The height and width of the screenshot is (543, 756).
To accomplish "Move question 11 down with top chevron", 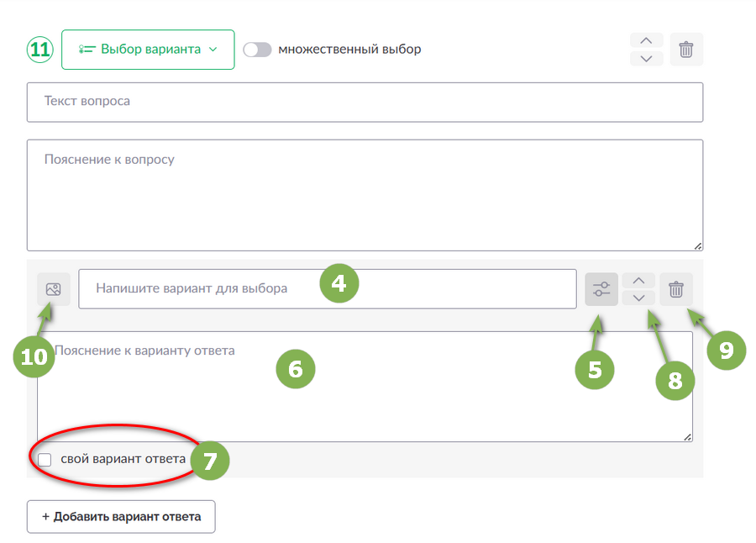I will pyautogui.click(x=647, y=58).
